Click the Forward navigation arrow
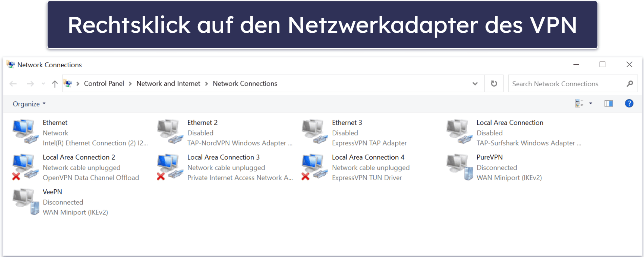Image resolution: width=644 pixels, height=257 pixels. point(30,84)
